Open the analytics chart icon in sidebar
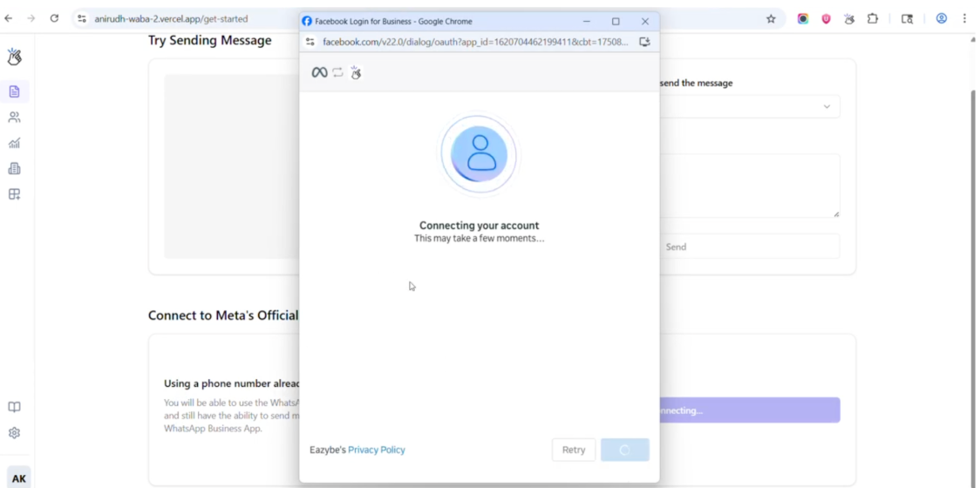The width and height of the screenshot is (980, 488). click(x=14, y=143)
